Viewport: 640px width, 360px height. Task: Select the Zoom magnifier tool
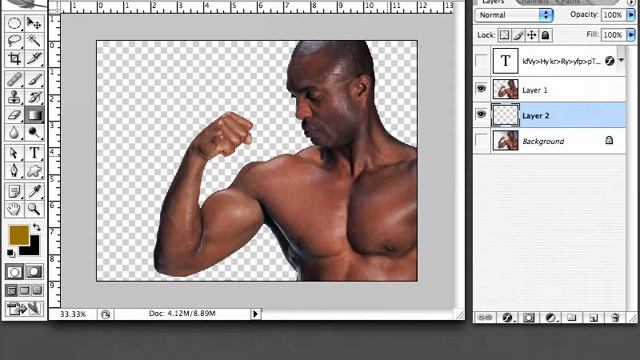click(34, 209)
